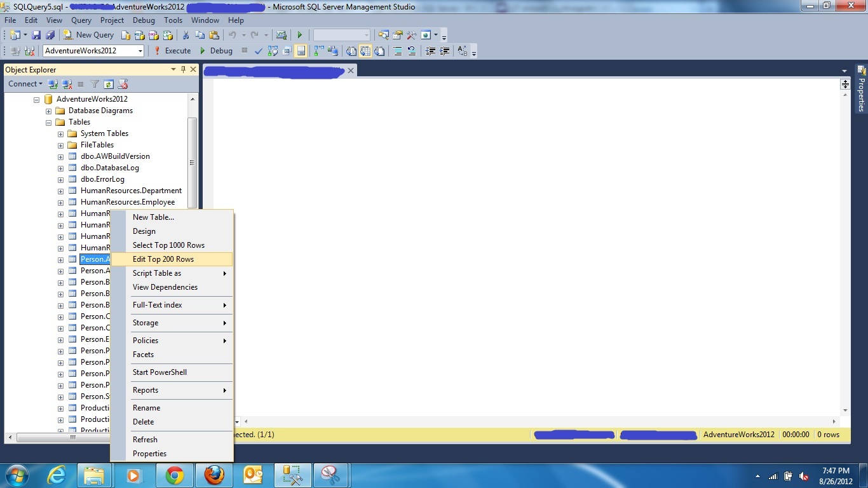Open Firefox from the Windows taskbar

tap(214, 475)
